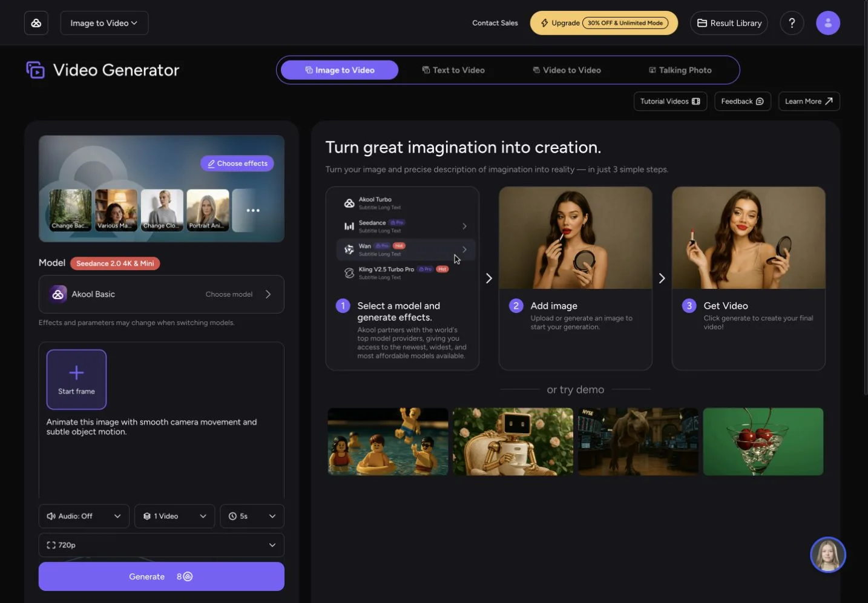Screen dimensions: 868x603
Task: Open Tutorial Videos
Action: coord(670,101)
